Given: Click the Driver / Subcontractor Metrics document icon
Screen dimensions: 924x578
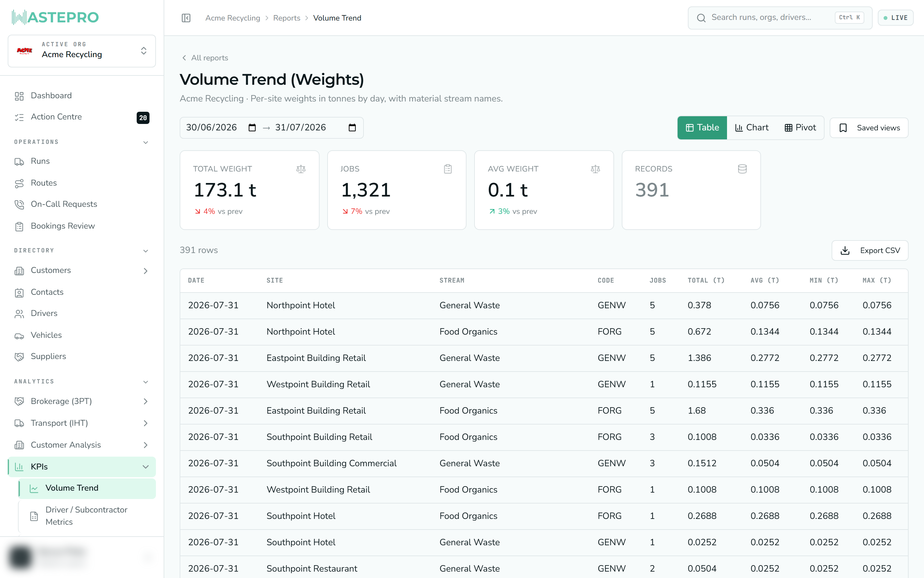Looking at the screenshot, I should 34,516.
